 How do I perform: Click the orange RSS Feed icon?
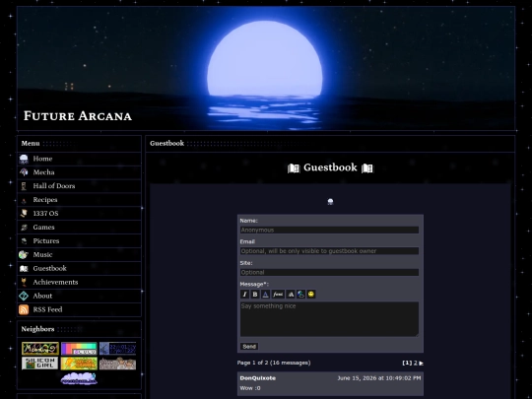click(24, 309)
